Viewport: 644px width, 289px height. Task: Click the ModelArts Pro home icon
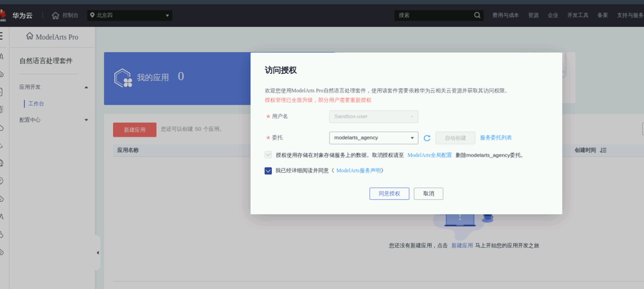30,36
